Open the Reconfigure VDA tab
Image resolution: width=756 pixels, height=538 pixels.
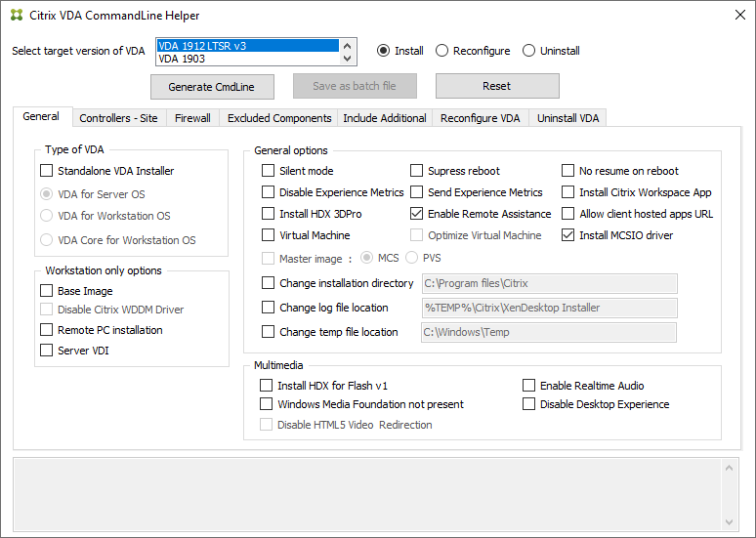pyautogui.click(x=481, y=118)
